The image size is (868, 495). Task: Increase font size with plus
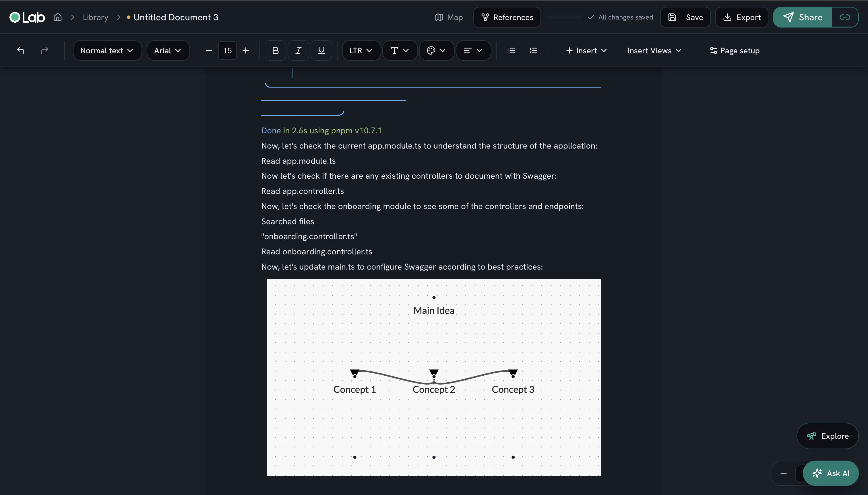click(x=246, y=51)
